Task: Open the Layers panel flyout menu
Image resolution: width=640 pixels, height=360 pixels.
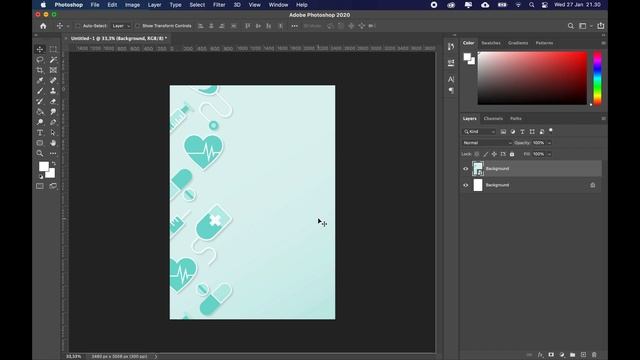Action: [x=603, y=118]
